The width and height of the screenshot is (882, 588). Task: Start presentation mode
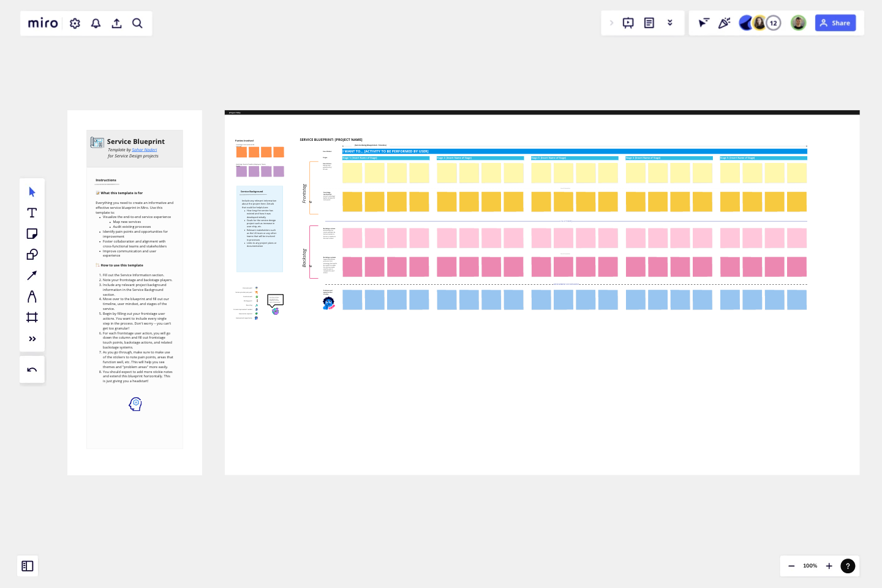[x=628, y=23]
